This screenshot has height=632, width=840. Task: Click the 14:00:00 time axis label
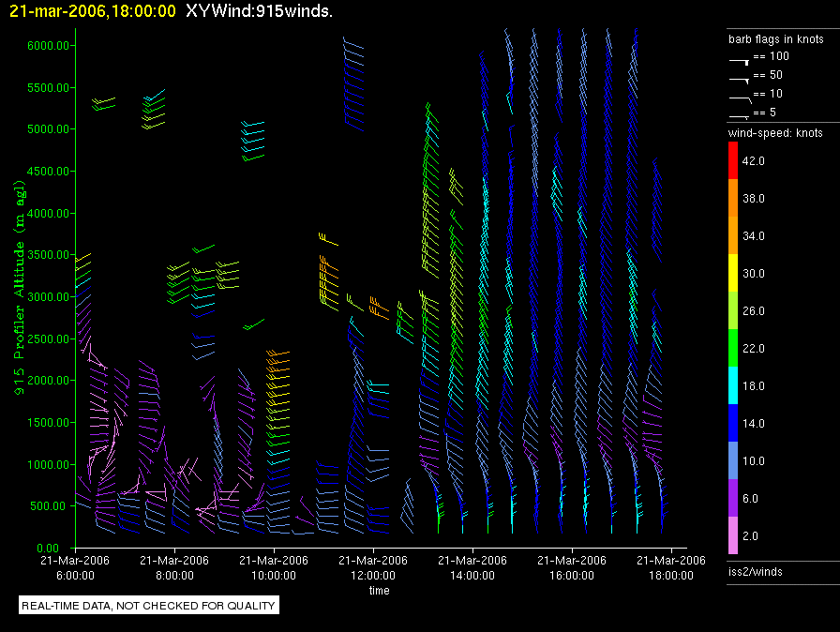[472, 575]
